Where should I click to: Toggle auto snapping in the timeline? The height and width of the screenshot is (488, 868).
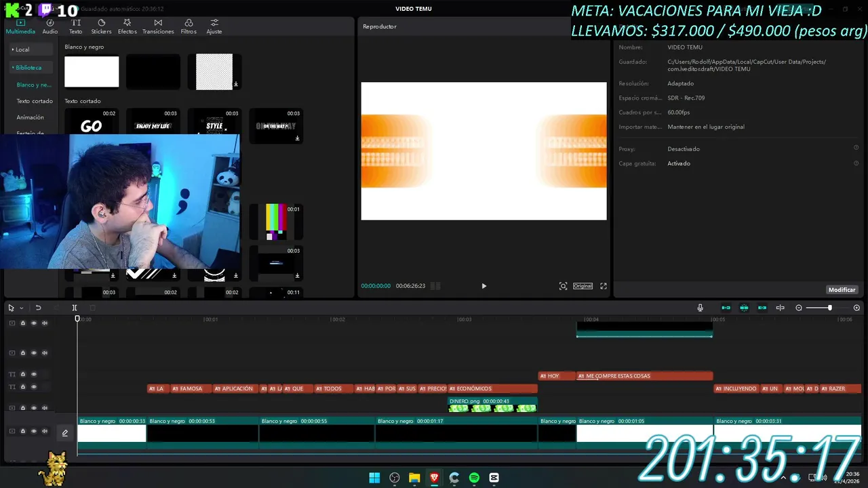tap(744, 308)
